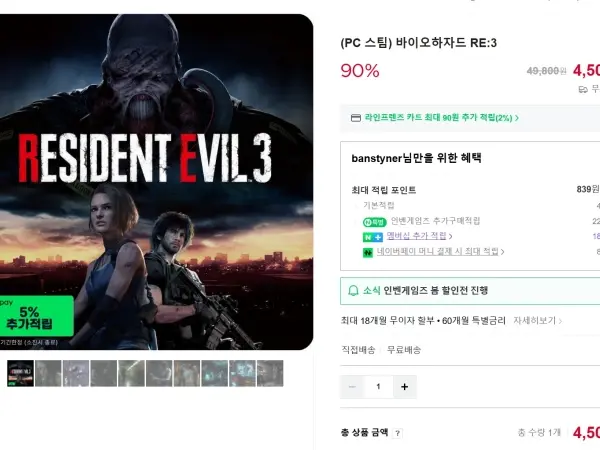The image size is (600, 450).
Task: Expand 자세히보기 installment details
Action: 538,321
